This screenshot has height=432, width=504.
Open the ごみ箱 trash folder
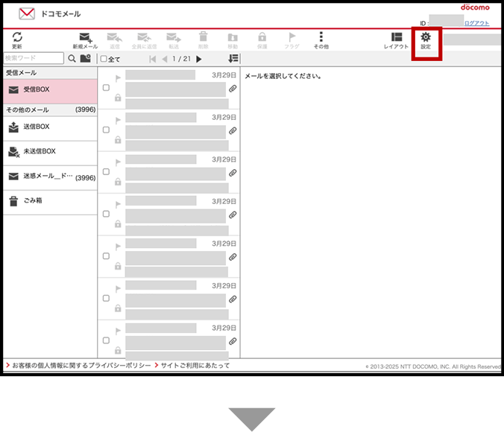(x=50, y=201)
